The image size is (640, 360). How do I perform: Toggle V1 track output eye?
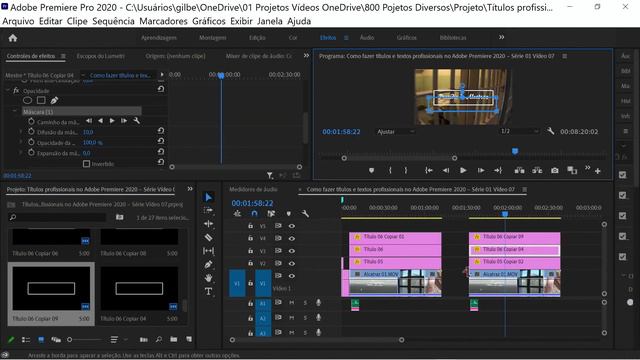point(291,276)
